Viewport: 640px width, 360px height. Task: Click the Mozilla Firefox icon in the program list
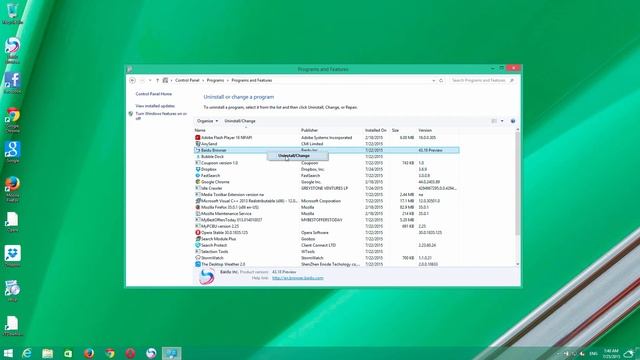(x=198, y=207)
